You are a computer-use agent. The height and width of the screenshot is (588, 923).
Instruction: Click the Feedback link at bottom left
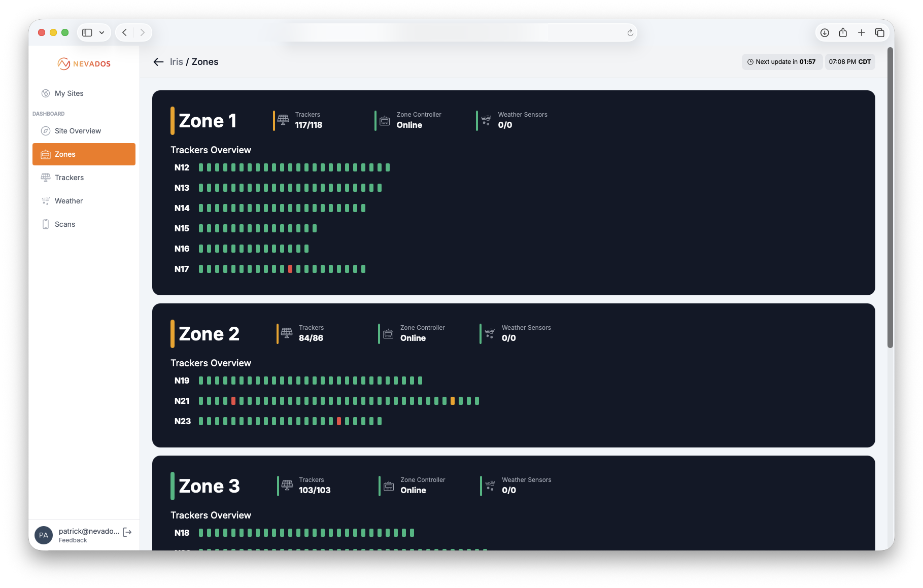(x=73, y=540)
